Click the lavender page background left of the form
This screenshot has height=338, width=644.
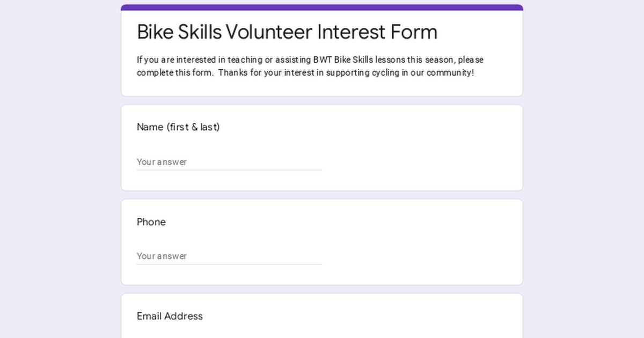[x=59, y=169]
